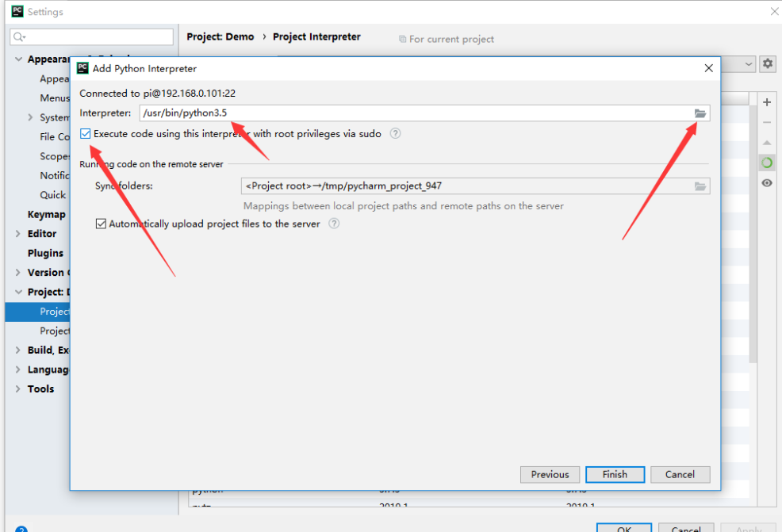782x532 pixels.
Task: Toggle automatically upload project files checkbox
Action: [101, 224]
